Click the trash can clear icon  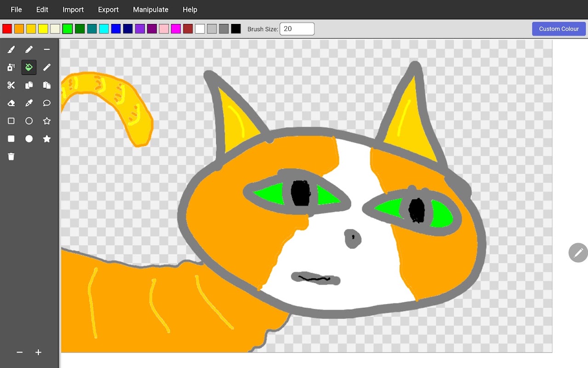point(11,157)
